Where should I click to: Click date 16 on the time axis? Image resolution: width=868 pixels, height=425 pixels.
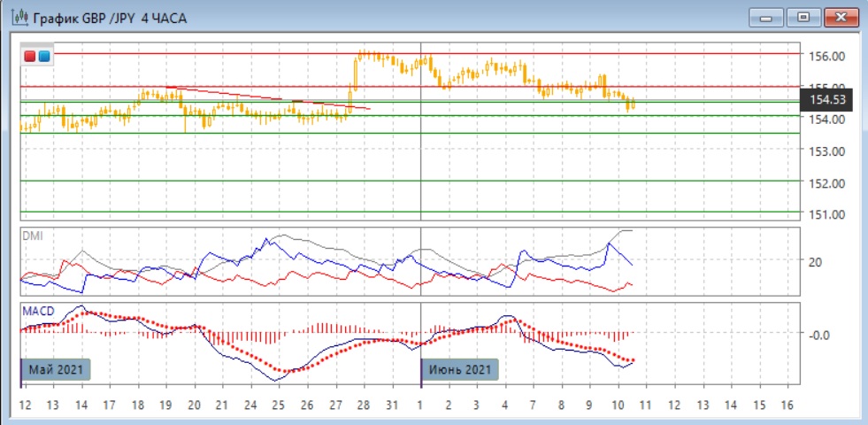pyautogui.click(x=787, y=404)
